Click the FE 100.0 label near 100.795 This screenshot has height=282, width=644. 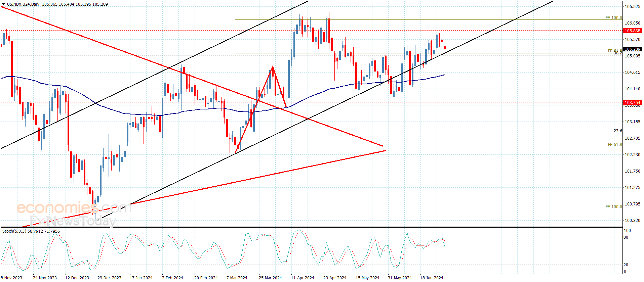(614, 207)
